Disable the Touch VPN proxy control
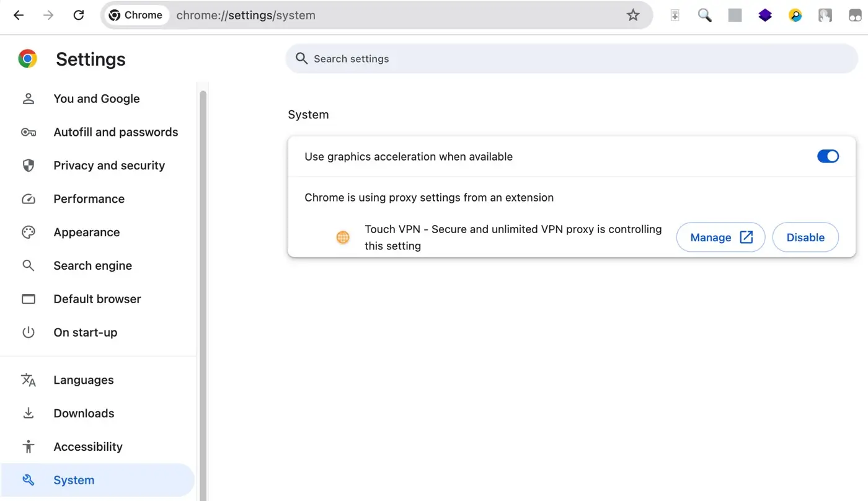The height and width of the screenshot is (501, 868). tap(805, 237)
